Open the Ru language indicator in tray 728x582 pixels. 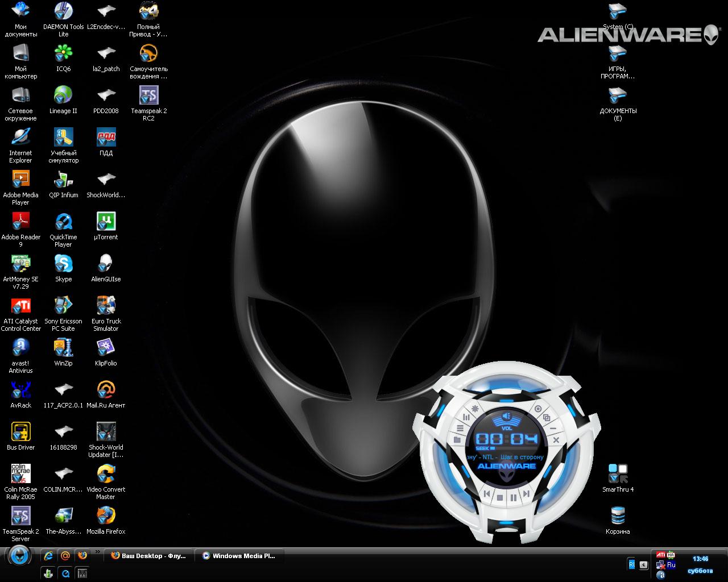(671, 565)
